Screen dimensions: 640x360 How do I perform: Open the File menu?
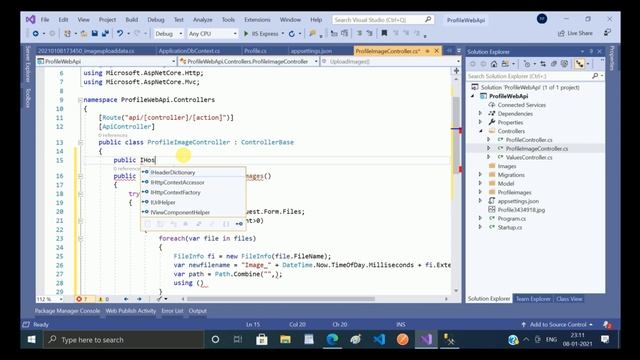click(45, 19)
